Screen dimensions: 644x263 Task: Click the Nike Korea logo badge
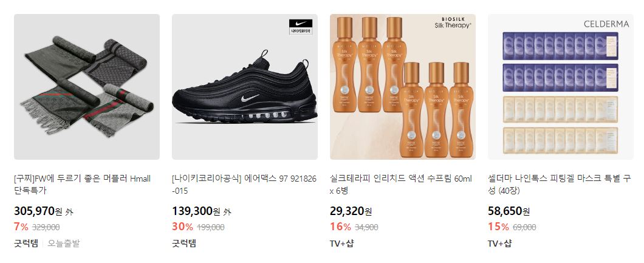(301, 27)
